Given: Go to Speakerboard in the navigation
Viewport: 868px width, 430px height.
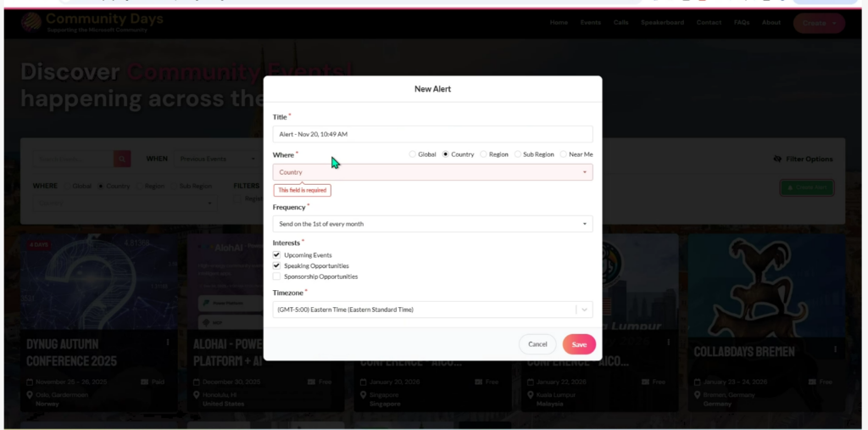Looking at the screenshot, I should 662,23.
